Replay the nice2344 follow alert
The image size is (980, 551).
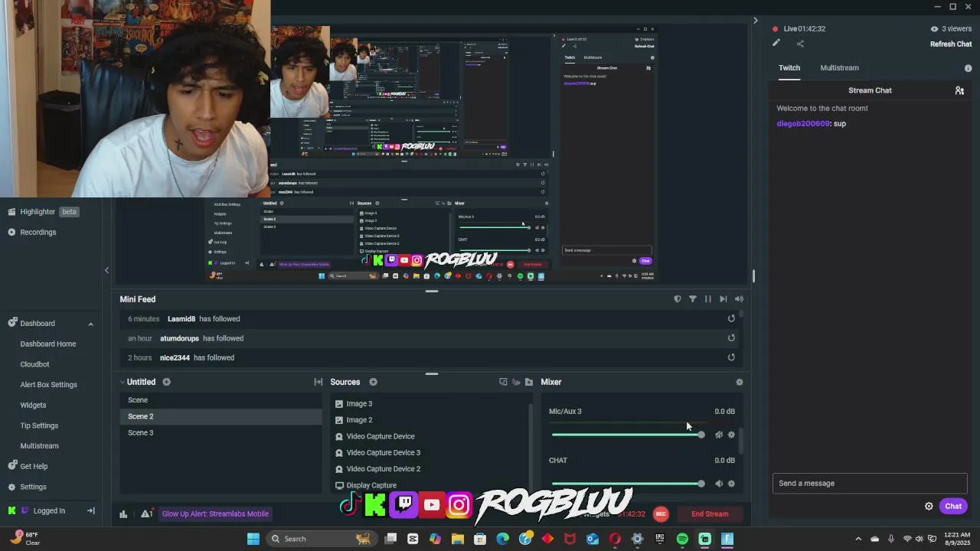click(x=731, y=357)
